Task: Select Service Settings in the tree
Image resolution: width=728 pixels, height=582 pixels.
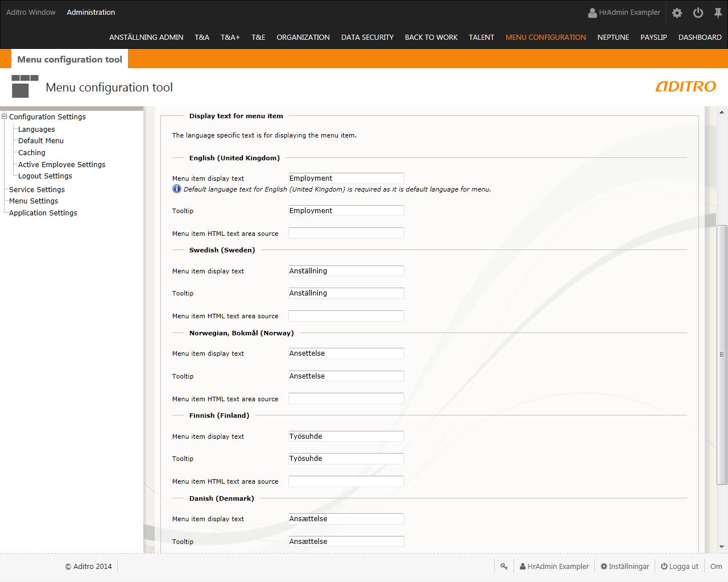Action: (37, 190)
